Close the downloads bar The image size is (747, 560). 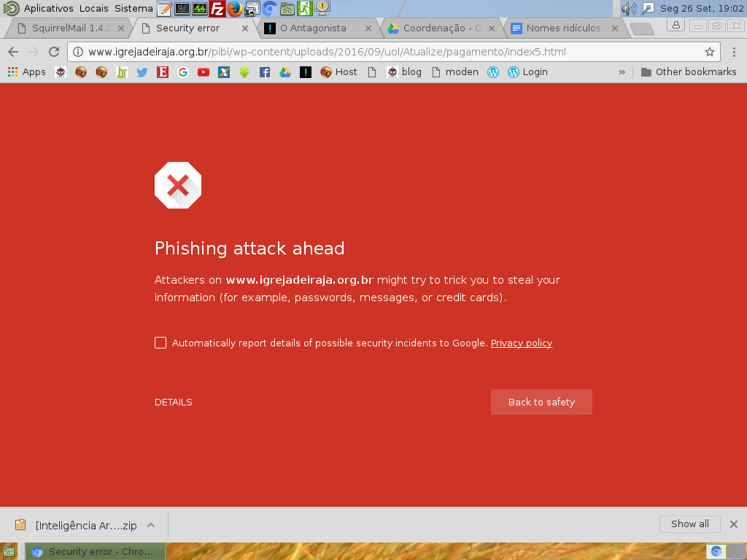click(x=734, y=524)
